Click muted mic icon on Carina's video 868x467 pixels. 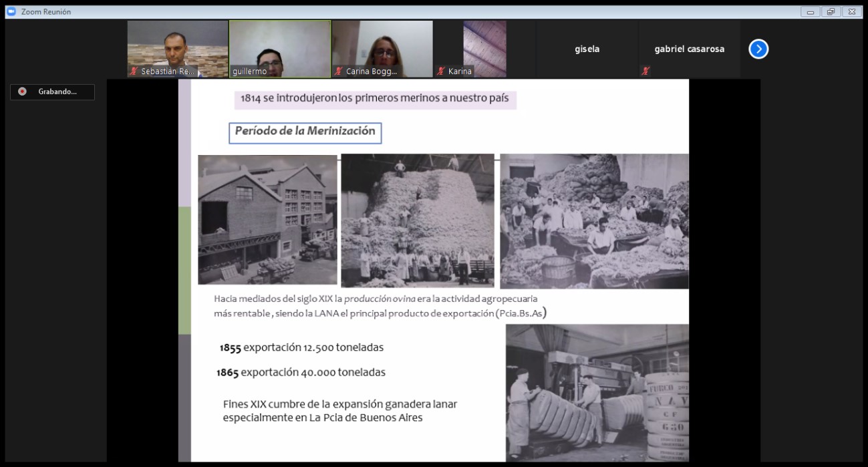pyautogui.click(x=338, y=71)
